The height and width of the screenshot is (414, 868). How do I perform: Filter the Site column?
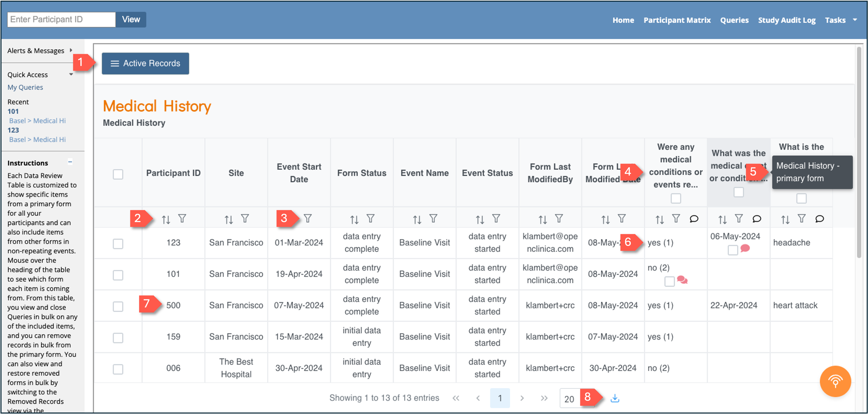245,218
